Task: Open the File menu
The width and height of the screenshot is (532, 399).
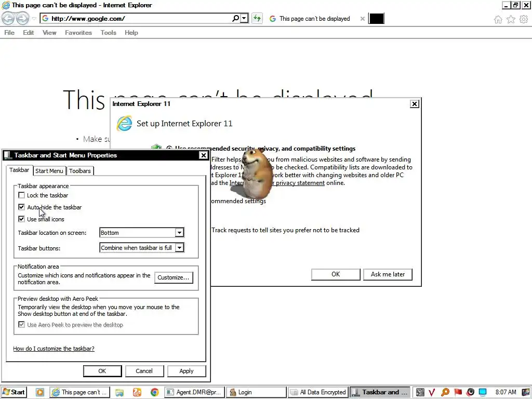Action: (x=9, y=33)
